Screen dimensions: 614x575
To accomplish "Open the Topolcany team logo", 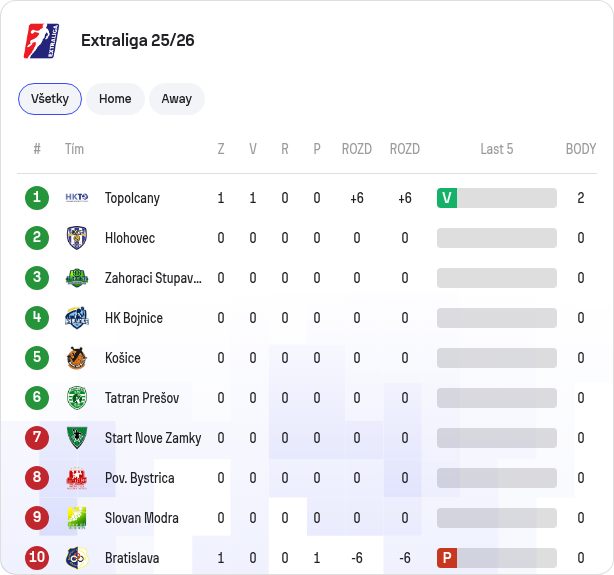I will (x=77, y=197).
